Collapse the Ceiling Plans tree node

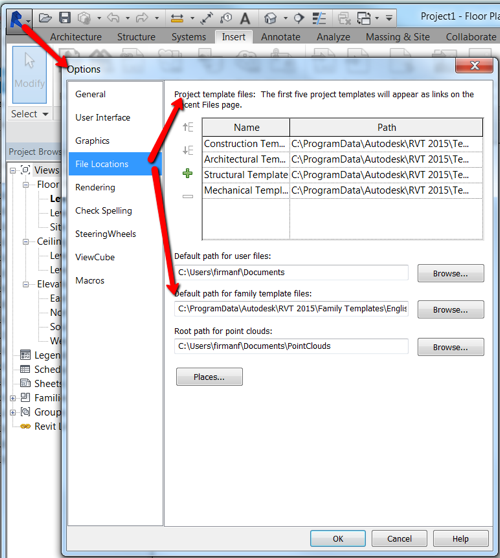coord(26,242)
